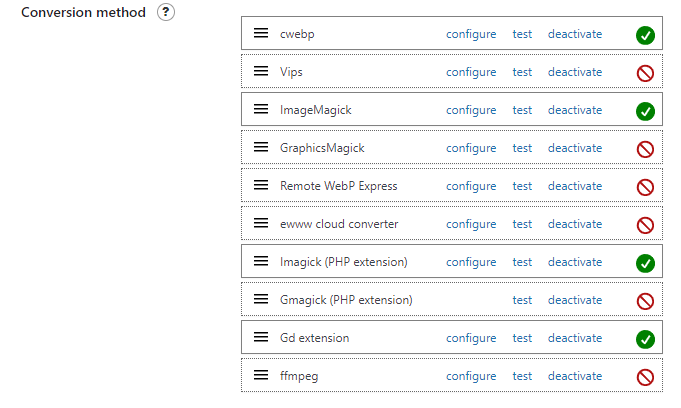The image size is (681, 408).
Task: Deactivate the cwebp converter
Action: point(575,34)
